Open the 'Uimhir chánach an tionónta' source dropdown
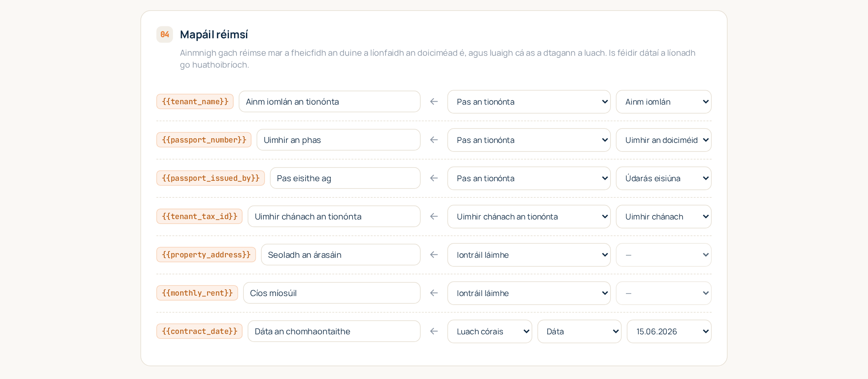 coord(529,217)
